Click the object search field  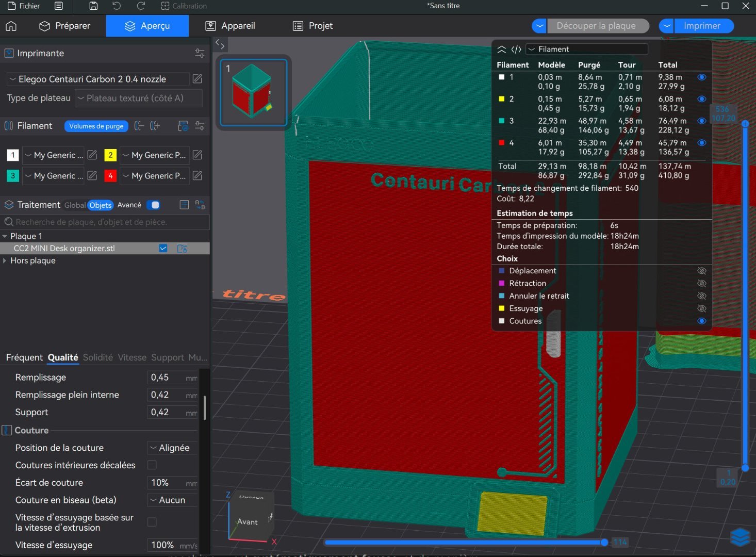pyautogui.click(x=105, y=222)
